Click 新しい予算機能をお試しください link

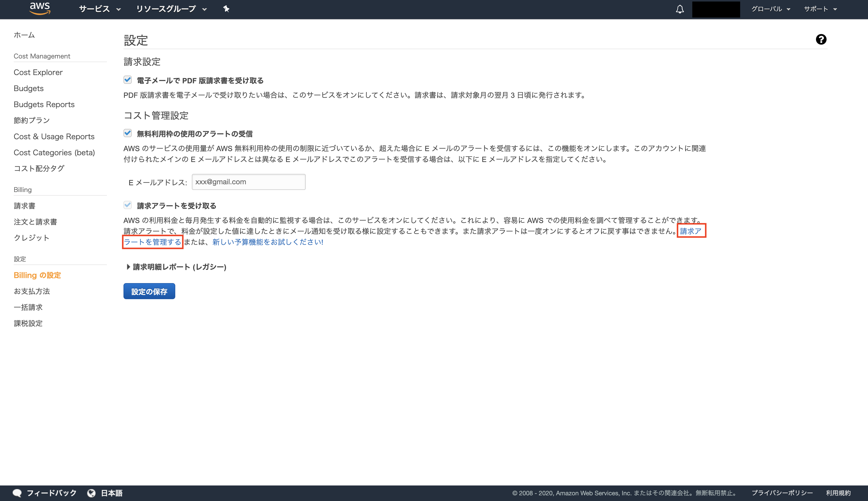pyautogui.click(x=266, y=242)
